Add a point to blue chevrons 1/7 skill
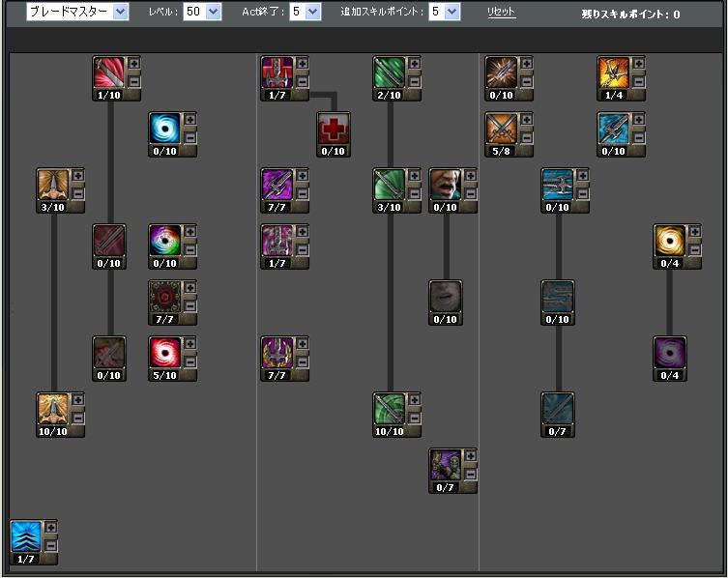Image resolution: width=728 pixels, height=578 pixels. click(x=51, y=527)
